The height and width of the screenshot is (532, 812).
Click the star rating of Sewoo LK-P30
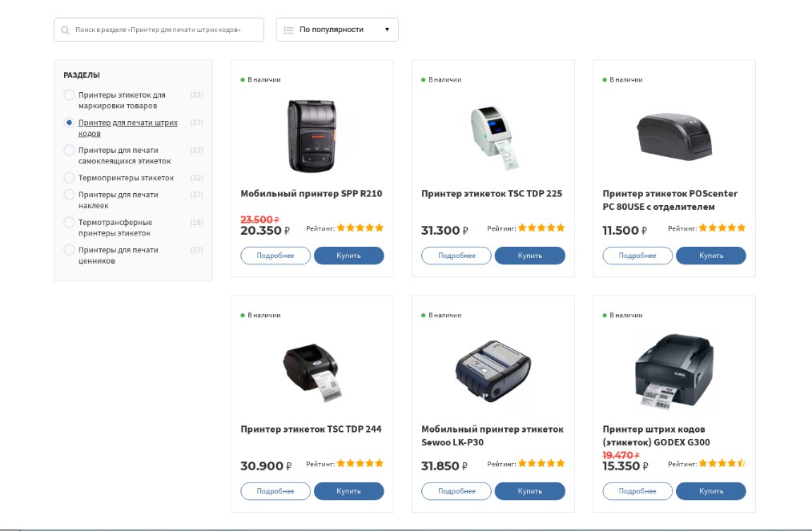541,463
